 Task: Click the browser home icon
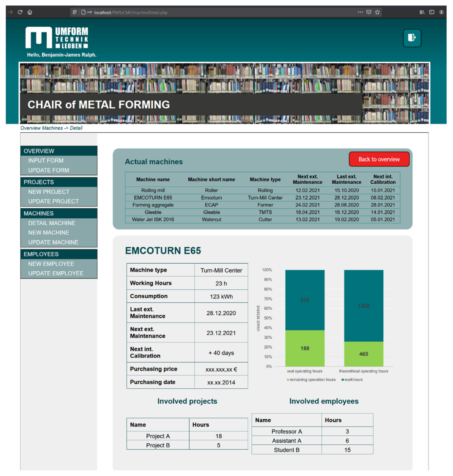pos(30,12)
